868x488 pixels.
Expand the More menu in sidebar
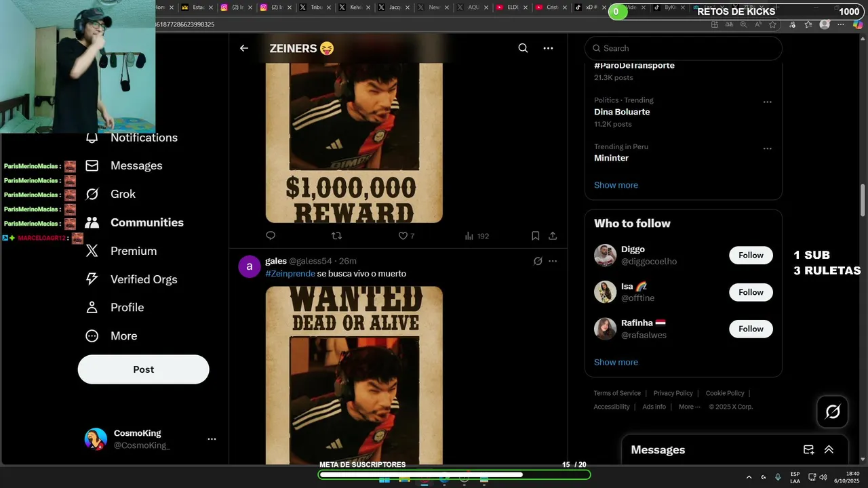[x=111, y=336]
